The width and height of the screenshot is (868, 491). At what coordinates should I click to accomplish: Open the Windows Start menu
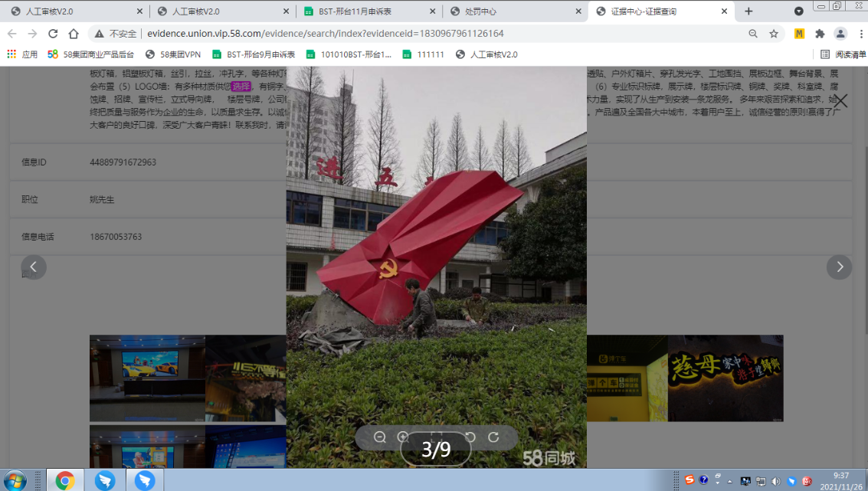click(x=15, y=480)
